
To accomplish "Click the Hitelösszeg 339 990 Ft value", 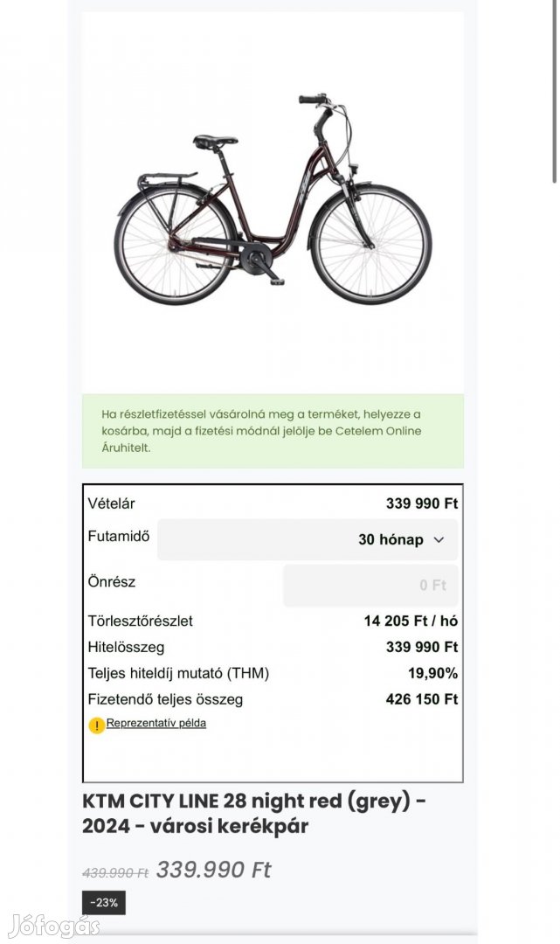I will pyautogui.click(x=422, y=647).
